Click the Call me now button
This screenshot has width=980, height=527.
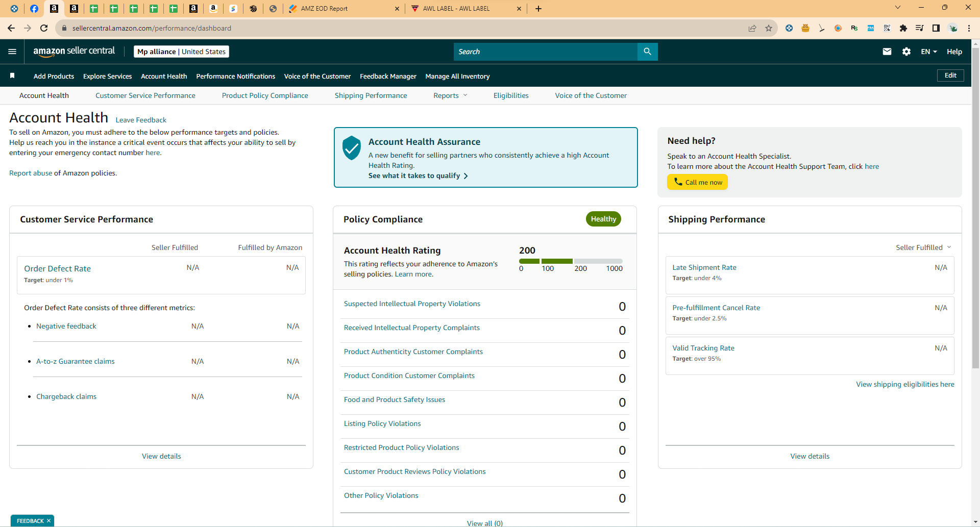coord(697,182)
